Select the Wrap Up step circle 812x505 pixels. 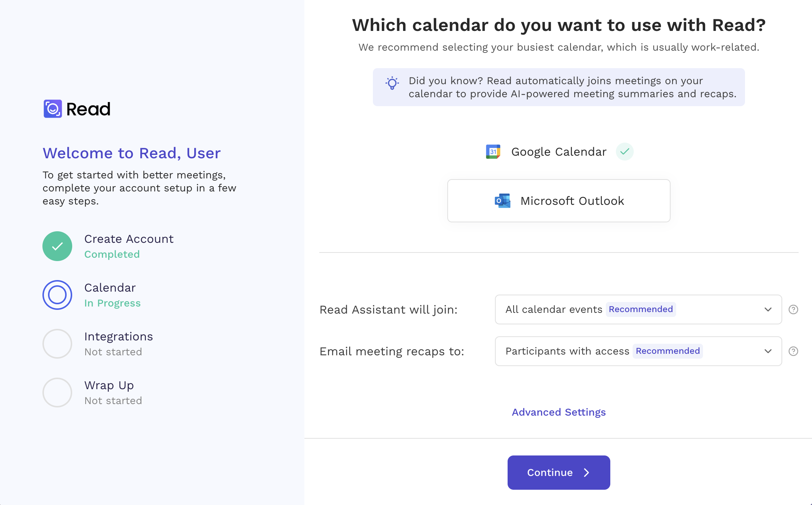point(57,393)
